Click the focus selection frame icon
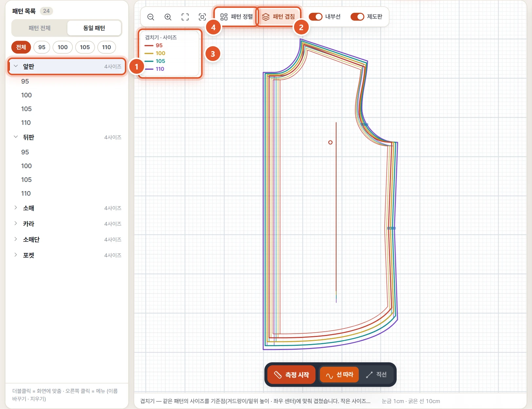 click(202, 17)
